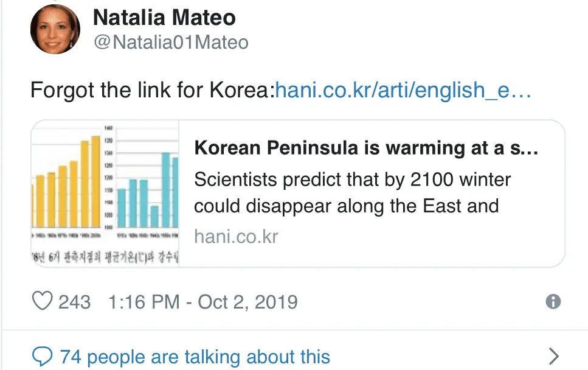Click the hani.co.kr domain in the card
The width and height of the screenshot is (588, 370).
[236, 236]
